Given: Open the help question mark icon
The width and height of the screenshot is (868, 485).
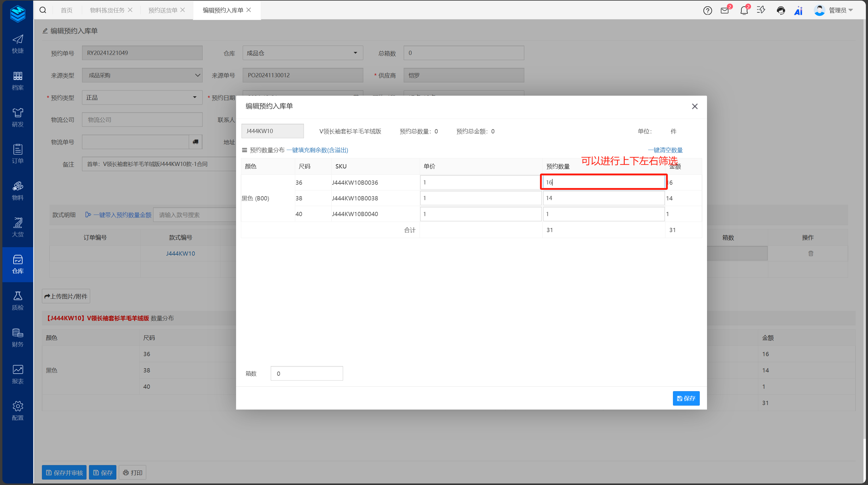Looking at the screenshot, I should click(708, 11).
